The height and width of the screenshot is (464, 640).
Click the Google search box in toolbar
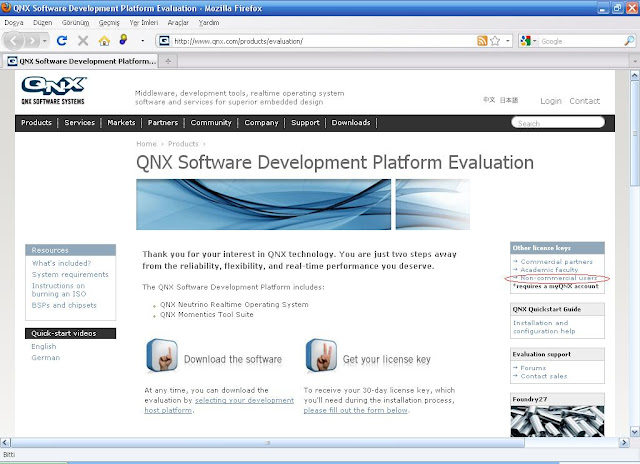click(581, 41)
